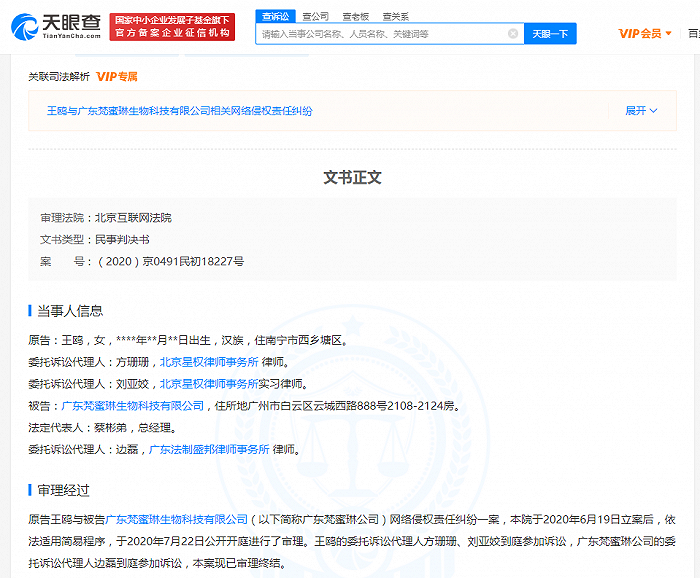This screenshot has width=700, height=578.
Task: Switch to the 查公司 tab
Action: click(x=314, y=17)
